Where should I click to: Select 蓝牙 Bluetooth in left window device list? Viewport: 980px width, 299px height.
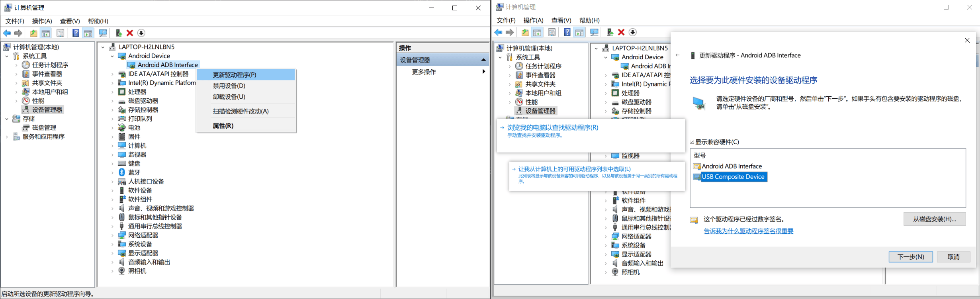coord(134,172)
